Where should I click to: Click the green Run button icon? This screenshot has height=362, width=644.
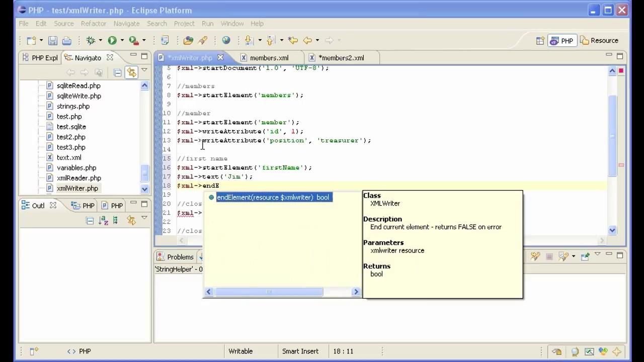pos(112,41)
